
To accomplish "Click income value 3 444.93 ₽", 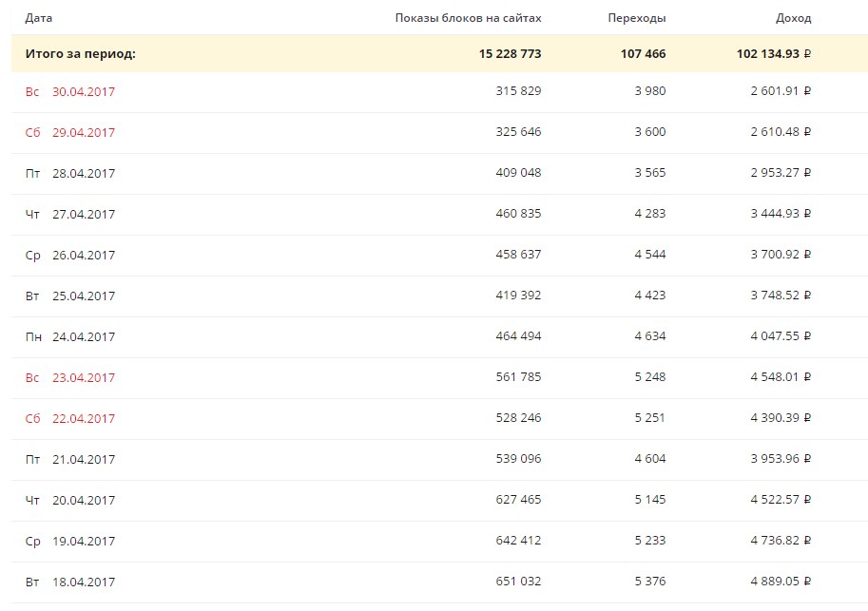I will tap(781, 214).
